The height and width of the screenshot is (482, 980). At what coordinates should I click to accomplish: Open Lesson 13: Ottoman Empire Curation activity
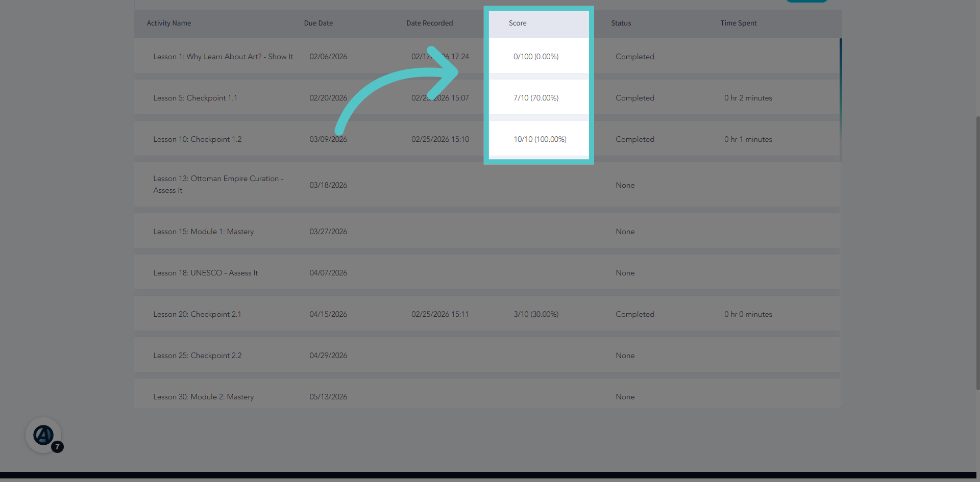point(218,184)
